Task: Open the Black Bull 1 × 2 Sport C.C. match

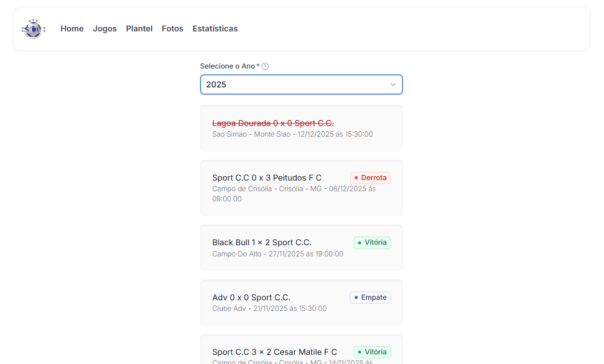Action: tap(262, 242)
